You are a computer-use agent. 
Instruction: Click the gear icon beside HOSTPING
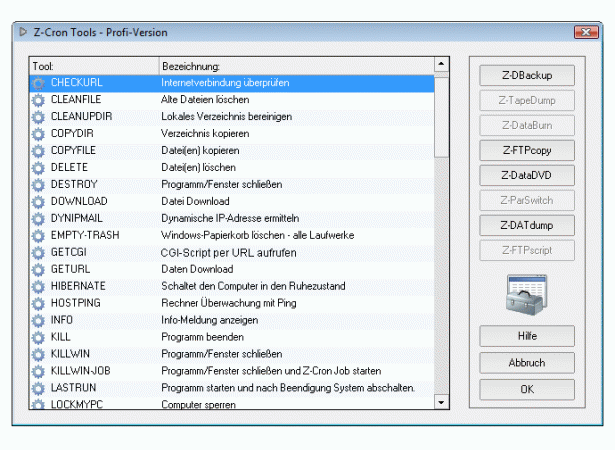coord(38,303)
